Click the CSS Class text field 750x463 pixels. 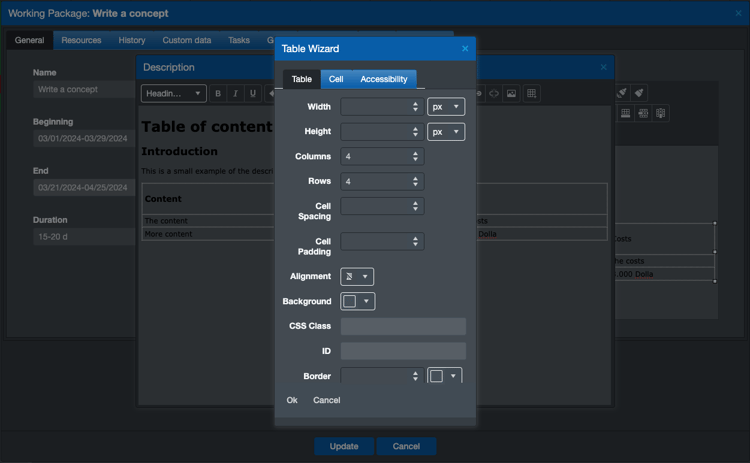pos(403,326)
